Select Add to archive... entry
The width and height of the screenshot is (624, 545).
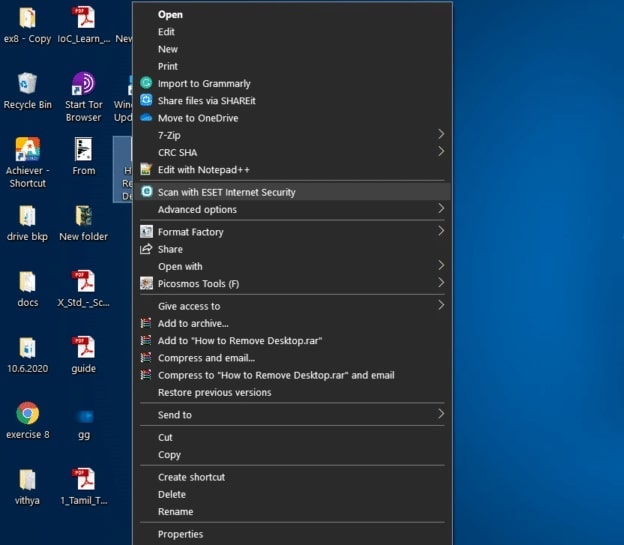(292, 324)
